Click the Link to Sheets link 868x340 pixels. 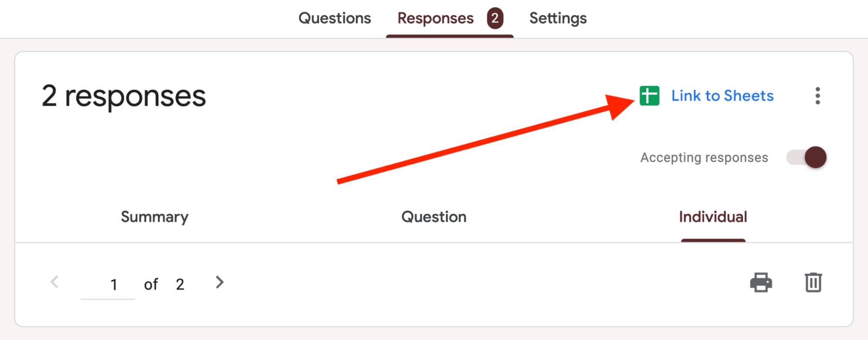pos(723,96)
